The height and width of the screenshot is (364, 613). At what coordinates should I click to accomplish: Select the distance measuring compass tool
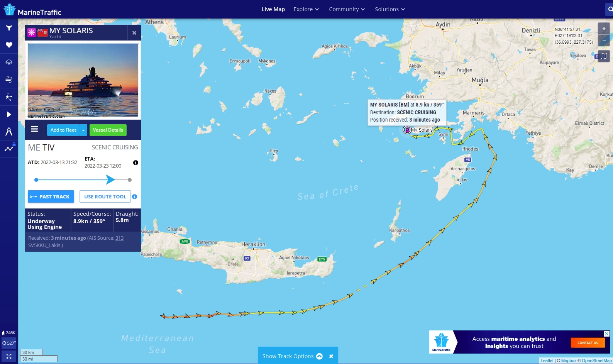pos(9,132)
